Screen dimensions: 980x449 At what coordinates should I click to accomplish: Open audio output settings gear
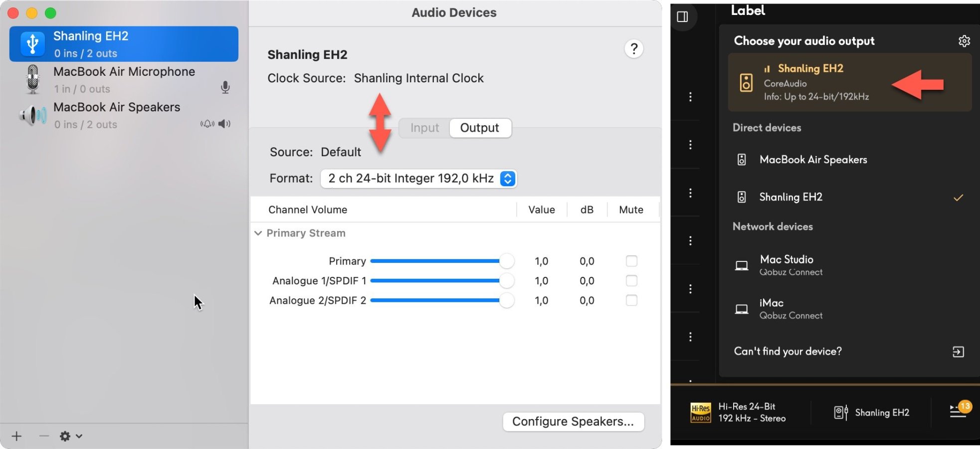[964, 41]
